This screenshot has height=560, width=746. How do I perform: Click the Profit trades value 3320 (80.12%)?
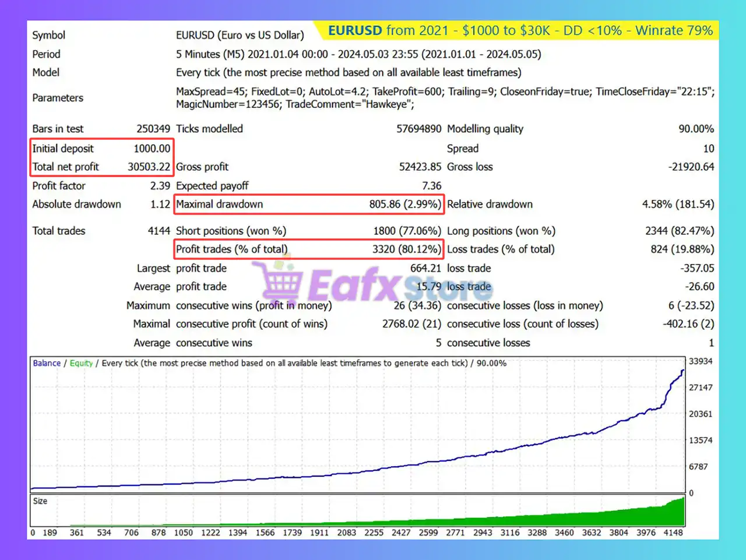click(406, 249)
